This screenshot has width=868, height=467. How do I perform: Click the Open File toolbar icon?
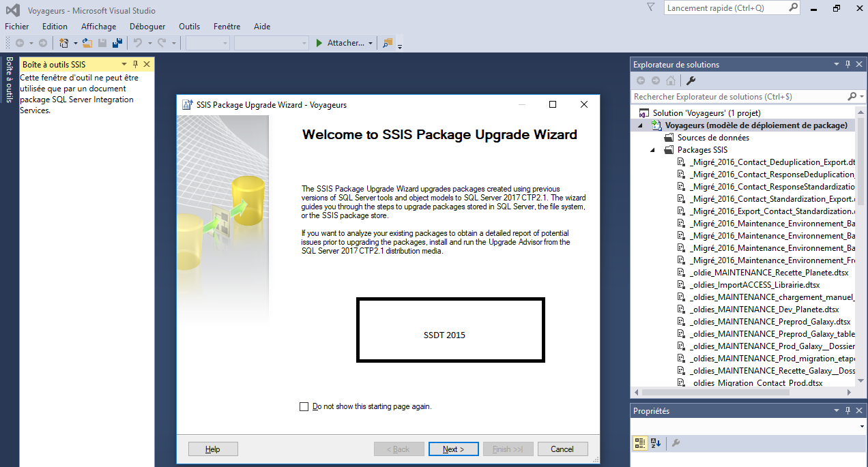[x=87, y=43]
